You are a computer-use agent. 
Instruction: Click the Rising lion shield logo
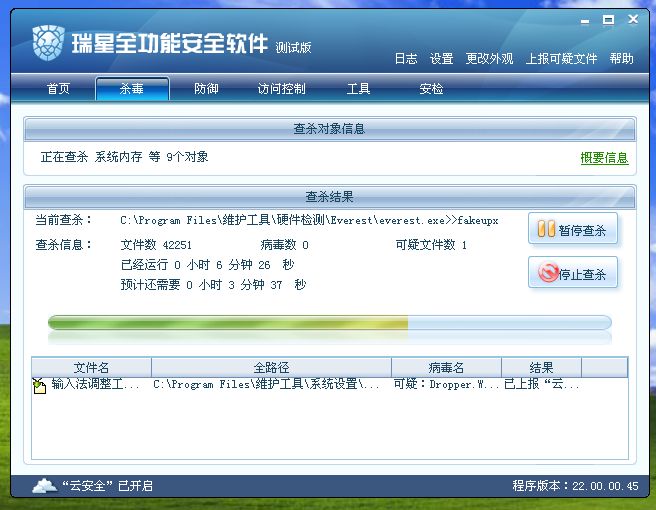[x=48, y=43]
